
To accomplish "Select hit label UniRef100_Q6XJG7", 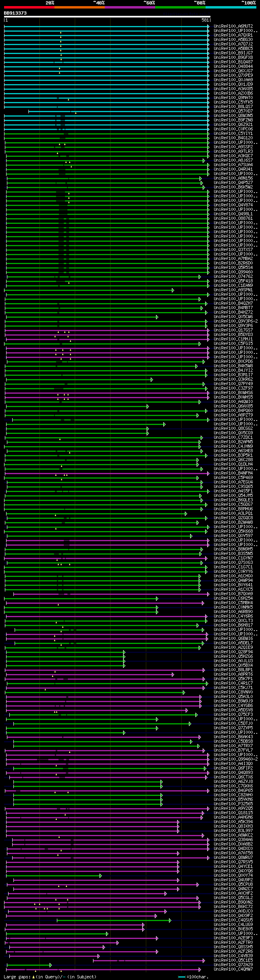I will pyautogui.click(x=233, y=71).
